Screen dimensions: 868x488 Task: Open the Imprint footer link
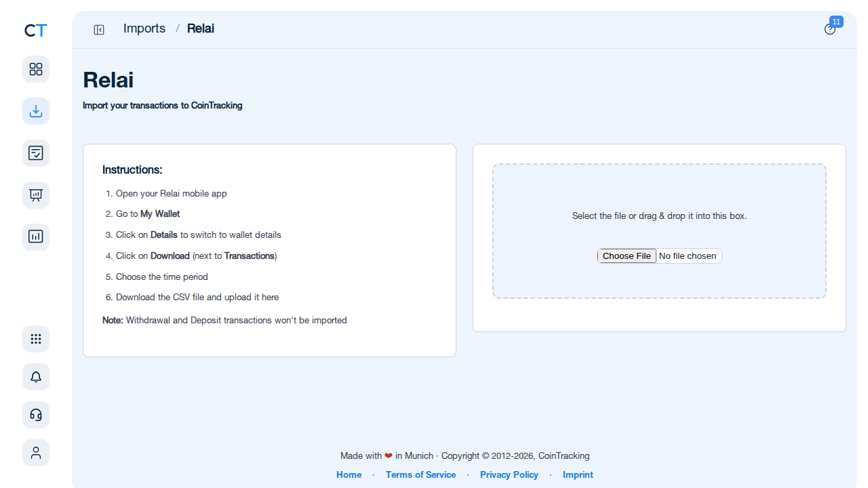coord(578,474)
